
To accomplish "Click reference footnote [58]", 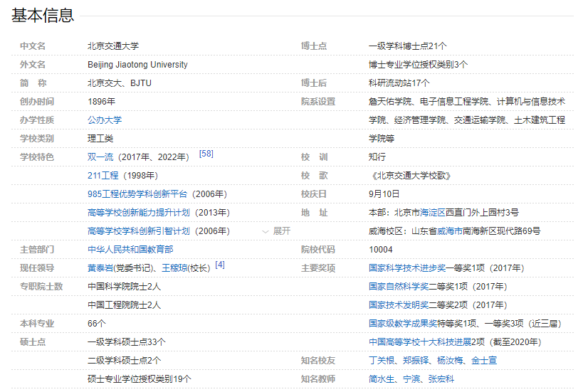I will [206, 154].
